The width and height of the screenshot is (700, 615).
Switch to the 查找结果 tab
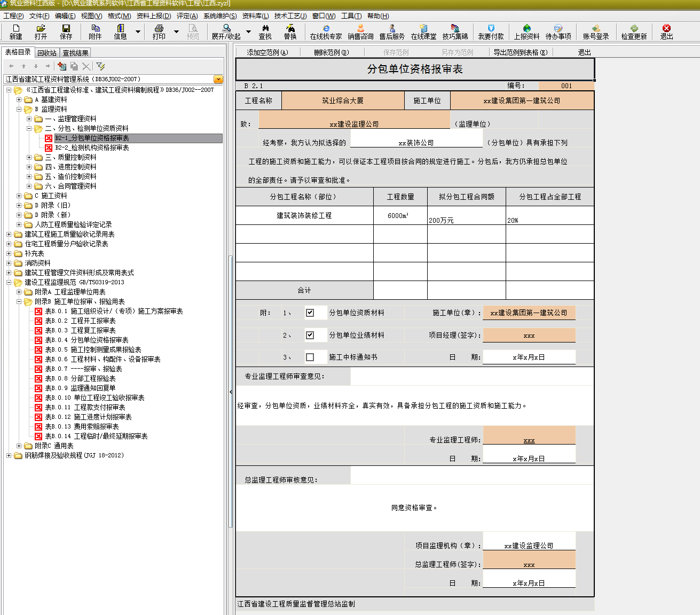75,53
